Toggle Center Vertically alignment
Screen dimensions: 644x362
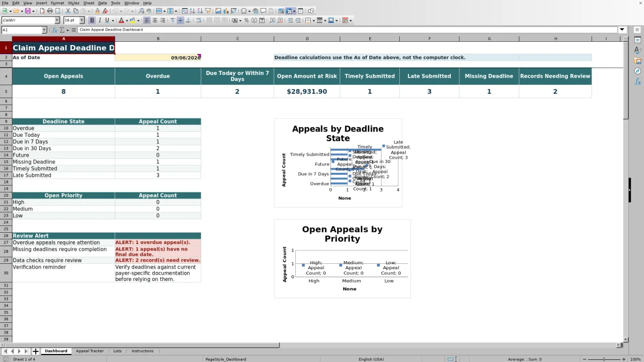pos(180,20)
